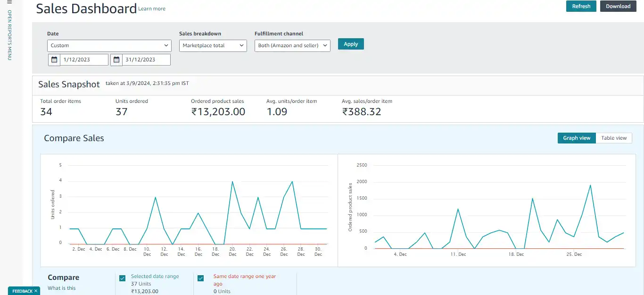
Task: Switch to Table view
Action: [x=614, y=138]
